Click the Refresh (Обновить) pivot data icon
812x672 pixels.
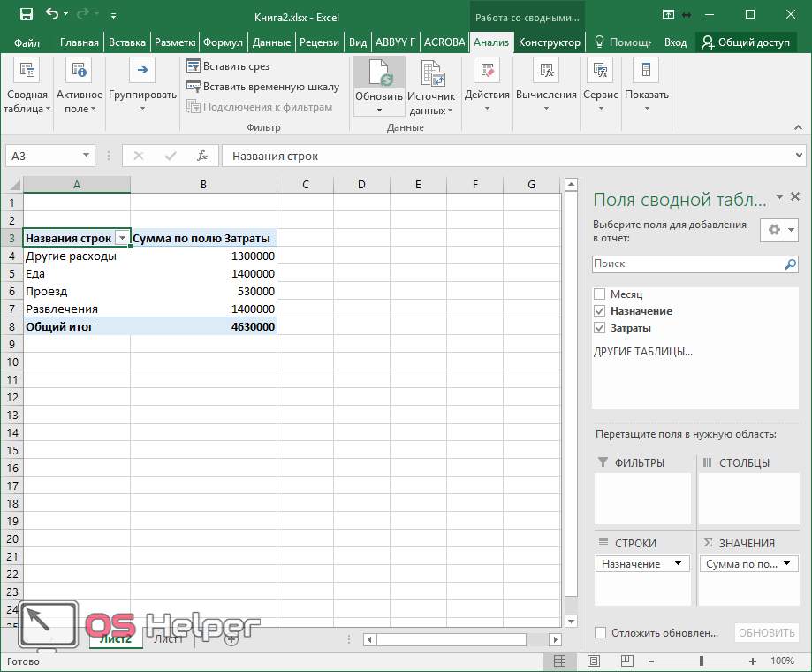[379, 73]
